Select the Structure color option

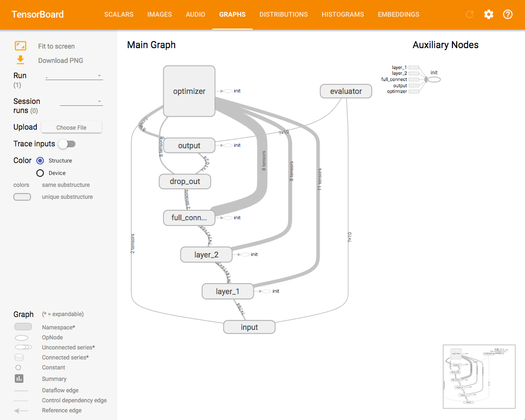pyautogui.click(x=40, y=161)
